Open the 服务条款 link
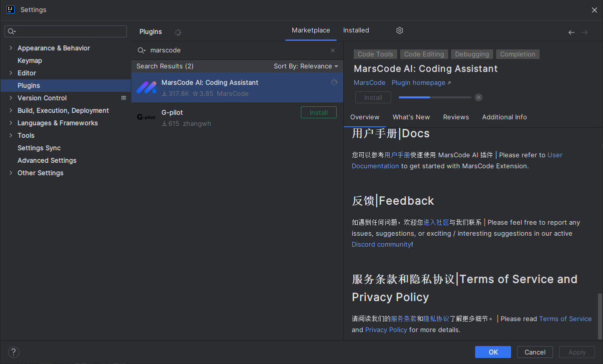 tap(404, 319)
